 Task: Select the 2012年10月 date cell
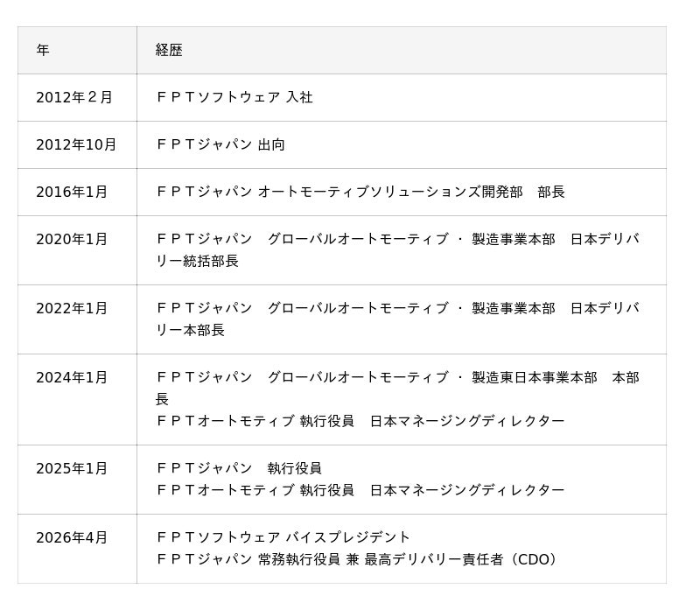click(x=76, y=144)
